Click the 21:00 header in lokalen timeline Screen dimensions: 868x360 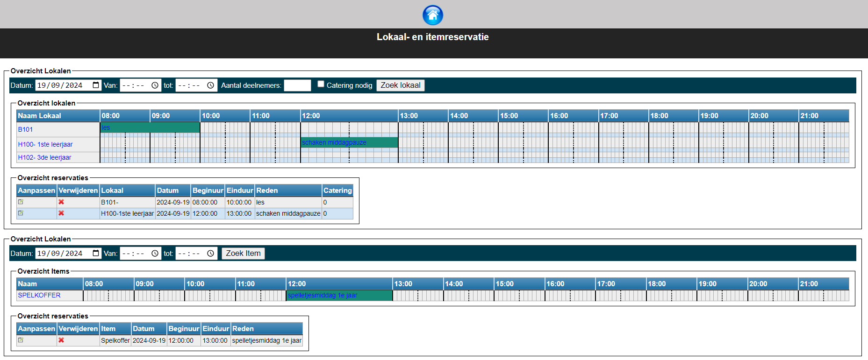click(824, 116)
